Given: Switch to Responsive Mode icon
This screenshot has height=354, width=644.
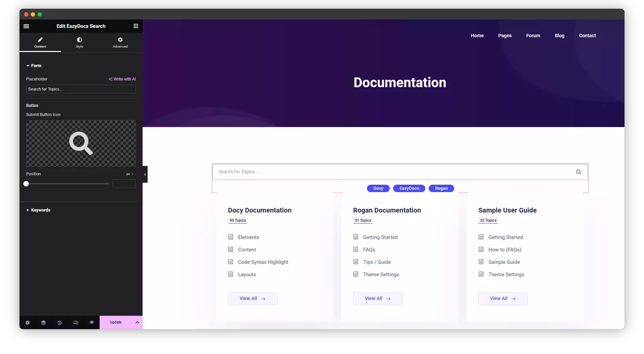Looking at the screenshot, I should 75,322.
